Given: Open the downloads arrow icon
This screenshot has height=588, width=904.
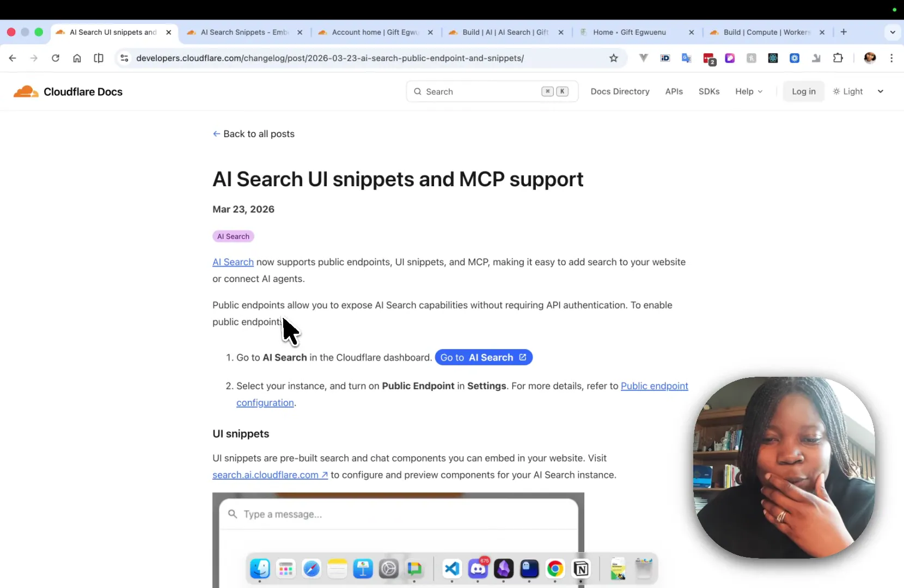Looking at the screenshot, I should pyautogui.click(x=816, y=58).
